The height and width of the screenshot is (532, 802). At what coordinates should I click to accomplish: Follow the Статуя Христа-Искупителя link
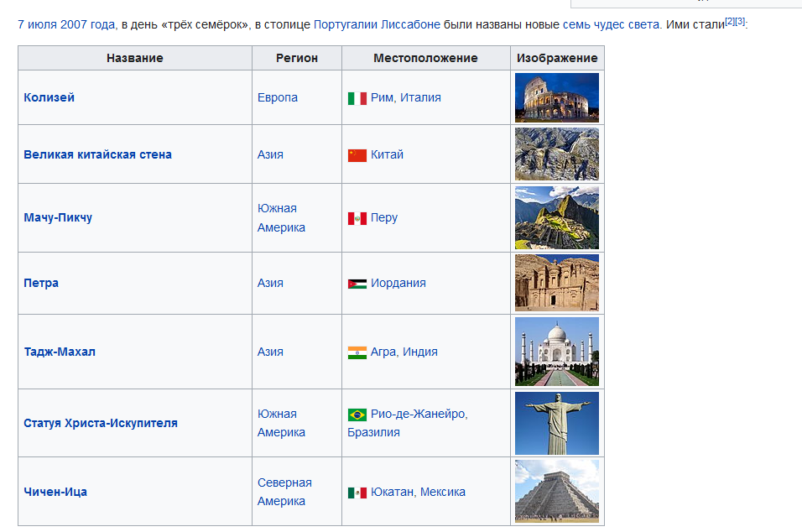(101, 423)
